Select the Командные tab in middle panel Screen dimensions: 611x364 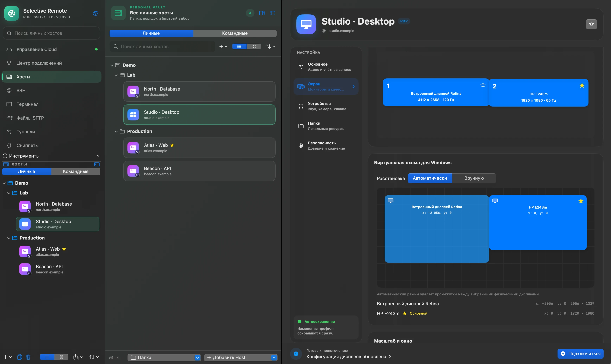pyautogui.click(x=235, y=33)
